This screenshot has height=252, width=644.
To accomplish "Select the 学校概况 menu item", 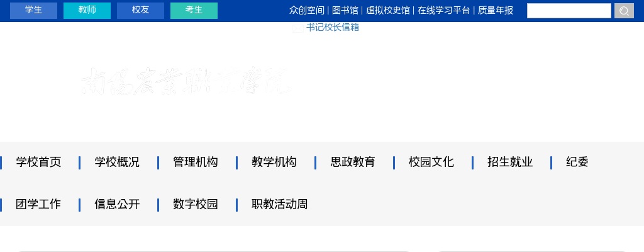I will coord(117,163).
